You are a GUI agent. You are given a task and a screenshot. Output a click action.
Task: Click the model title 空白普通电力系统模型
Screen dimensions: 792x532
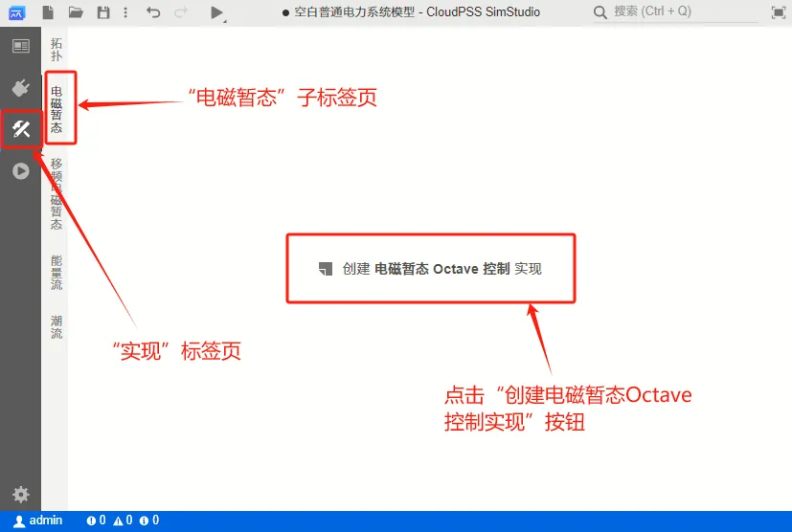[x=354, y=11]
